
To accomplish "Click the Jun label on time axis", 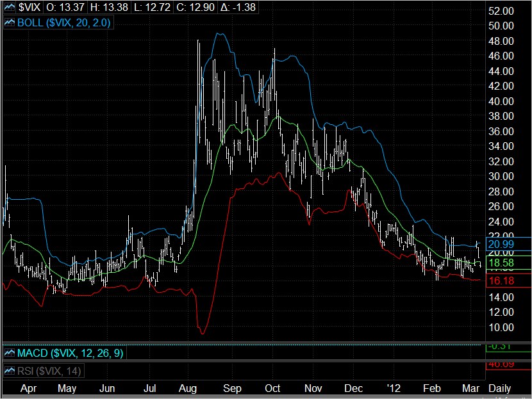I will click(x=107, y=388).
